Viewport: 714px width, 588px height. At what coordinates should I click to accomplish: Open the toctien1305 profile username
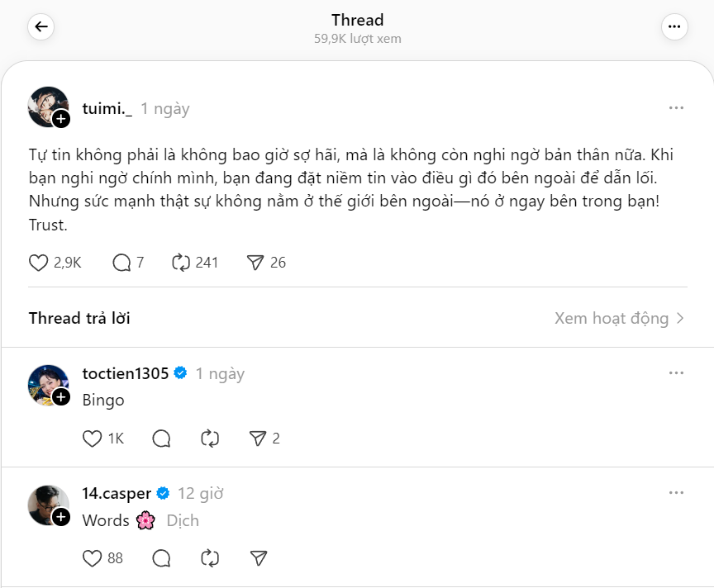[x=125, y=373]
